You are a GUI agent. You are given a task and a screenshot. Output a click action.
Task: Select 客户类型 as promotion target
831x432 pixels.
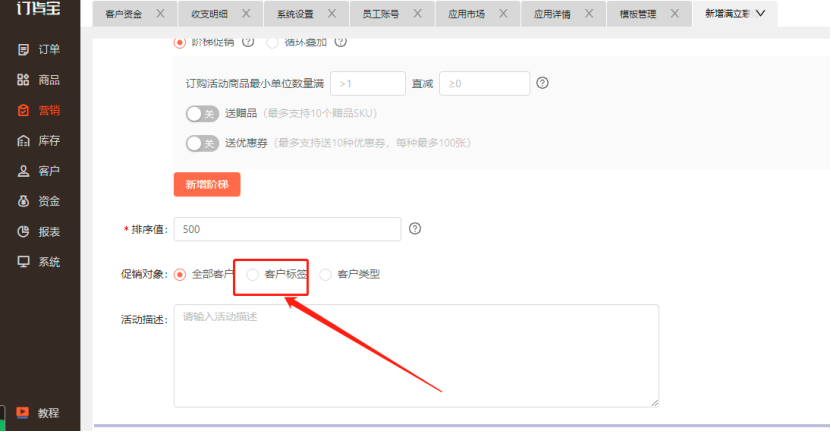tap(325, 275)
